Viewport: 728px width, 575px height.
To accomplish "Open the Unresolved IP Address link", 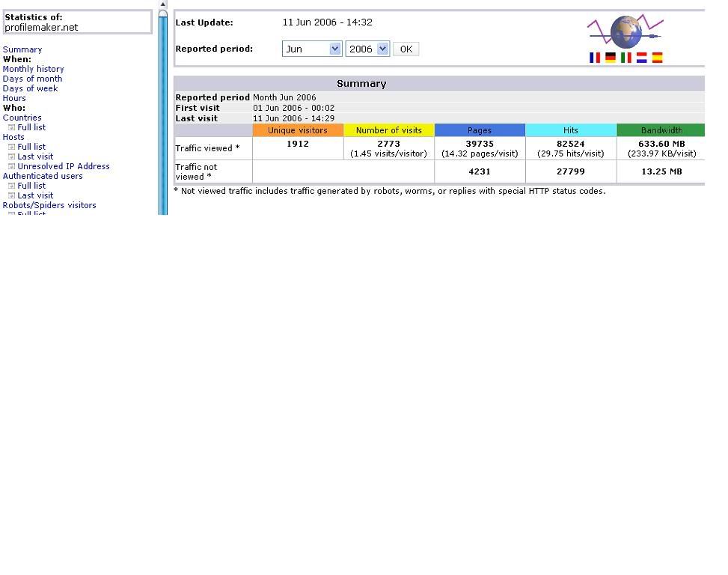I will pos(64,166).
